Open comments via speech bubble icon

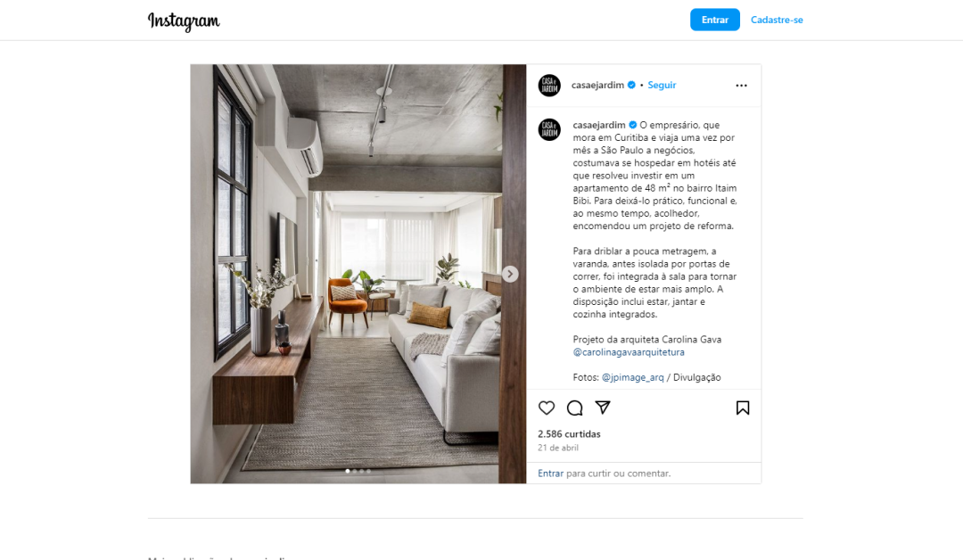click(x=575, y=408)
